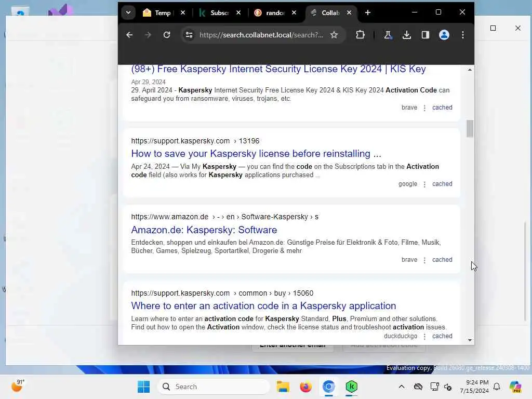Screen dimensions: 532x399
Task: Click the support.kaspersky.com common buy 15060 breadcrumb
Action: [x=222, y=293]
